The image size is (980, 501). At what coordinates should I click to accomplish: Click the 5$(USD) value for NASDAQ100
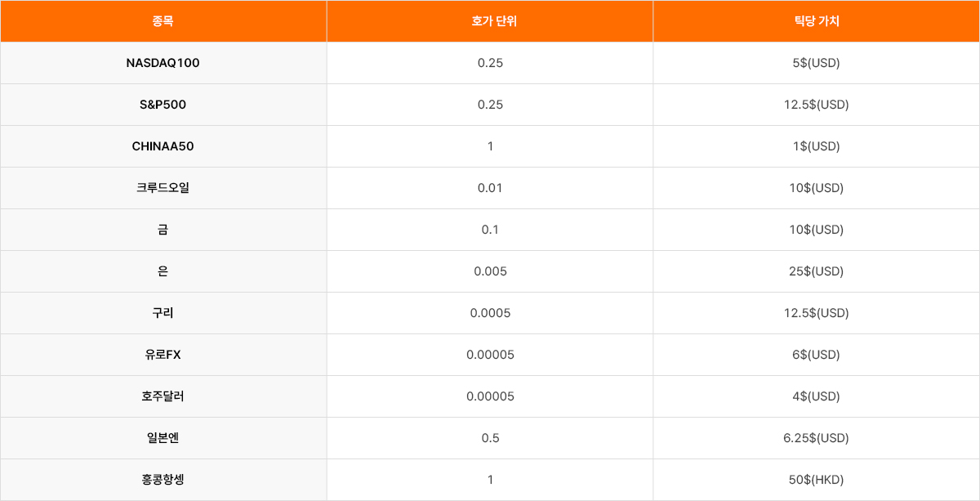coord(817,63)
